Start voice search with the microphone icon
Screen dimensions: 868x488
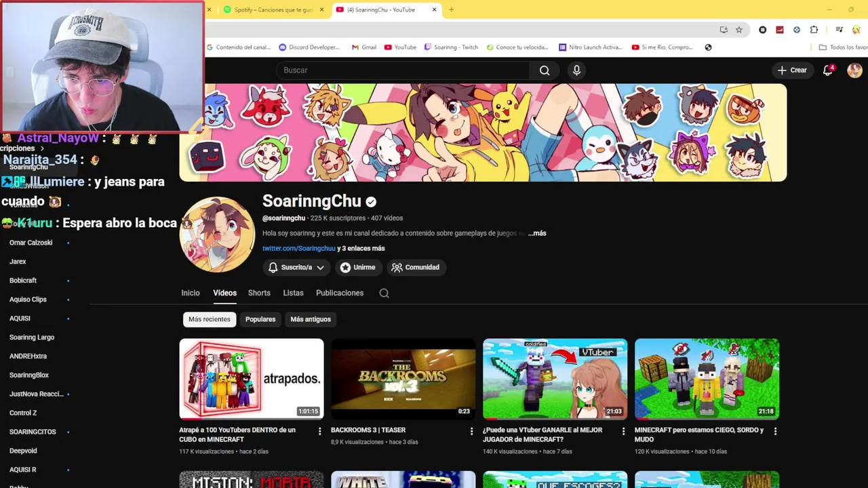576,70
